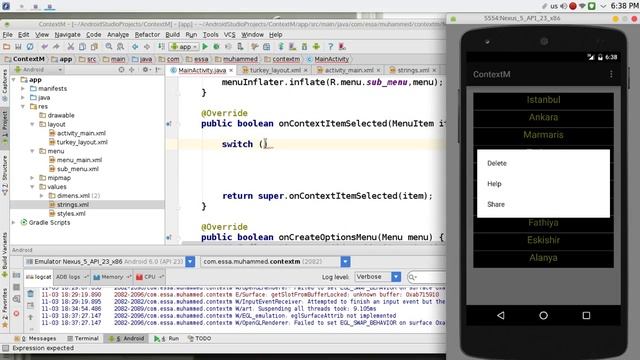Open the Build menu
The width and height of the screenshot is (640, 360).
173,35
